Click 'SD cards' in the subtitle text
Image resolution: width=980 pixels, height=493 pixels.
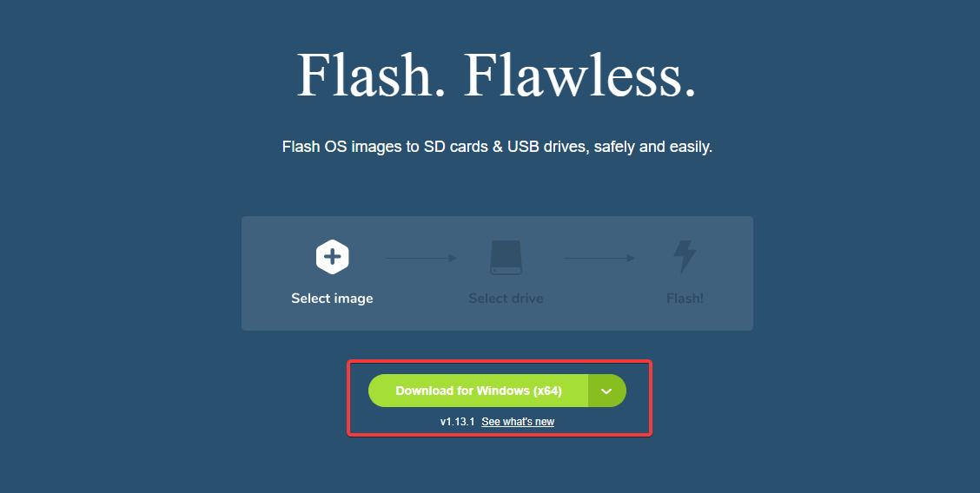coord(456,148)
